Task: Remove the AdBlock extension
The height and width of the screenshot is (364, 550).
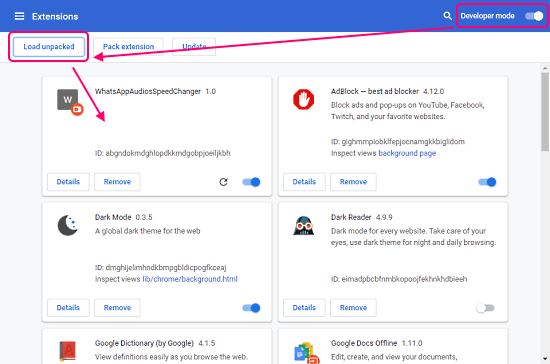Action: click(x=353, y=182)
